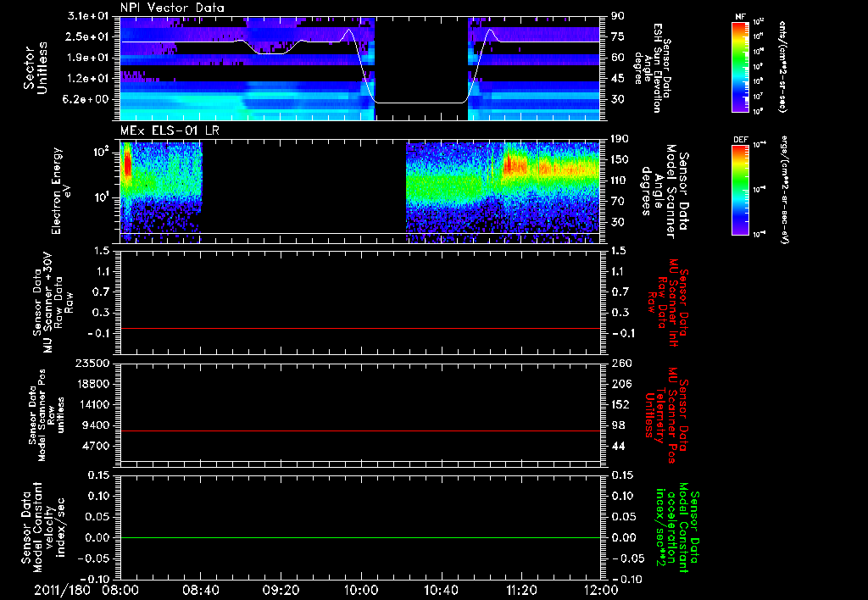Click the NF flux color bar
868x600 pixels.
[741, 67]
